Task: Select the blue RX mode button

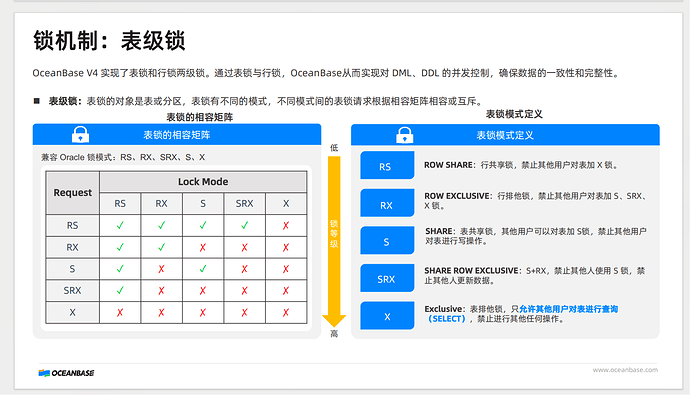Action: click(x=387, y=203)
